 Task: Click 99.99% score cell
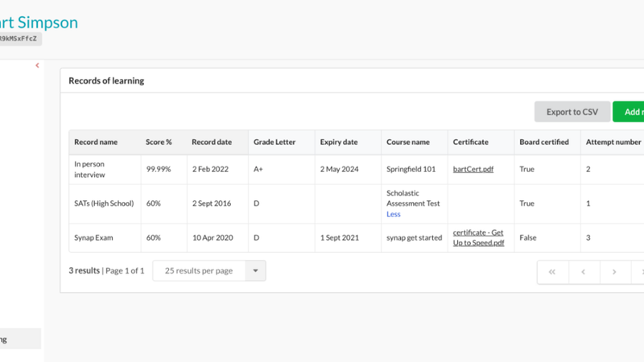coord(159,169)
